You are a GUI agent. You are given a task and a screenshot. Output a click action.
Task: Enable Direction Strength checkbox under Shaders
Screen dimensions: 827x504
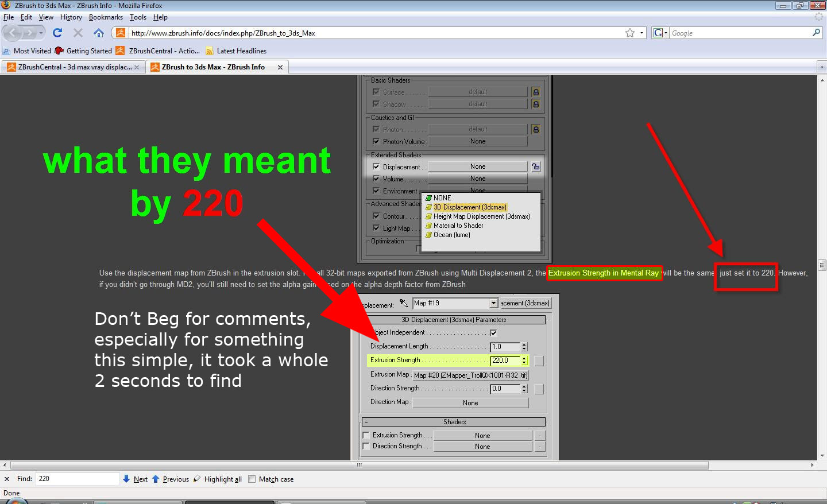click(x=366, y=446)
